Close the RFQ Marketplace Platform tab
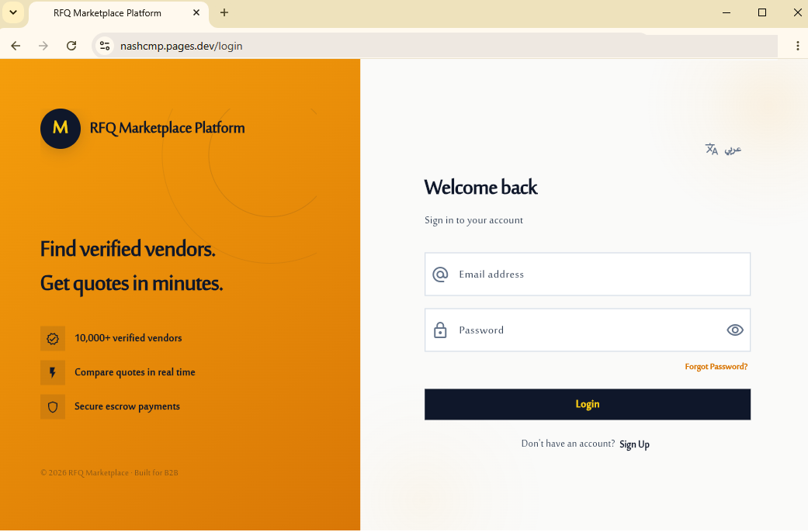 [x=196, y=13]
